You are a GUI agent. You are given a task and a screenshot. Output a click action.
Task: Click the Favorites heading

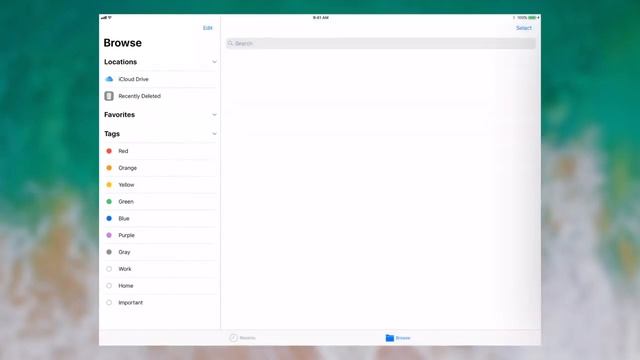[120, 115]
